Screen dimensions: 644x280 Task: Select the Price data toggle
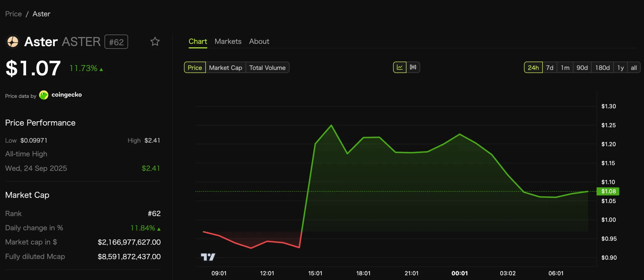[195, 68]
